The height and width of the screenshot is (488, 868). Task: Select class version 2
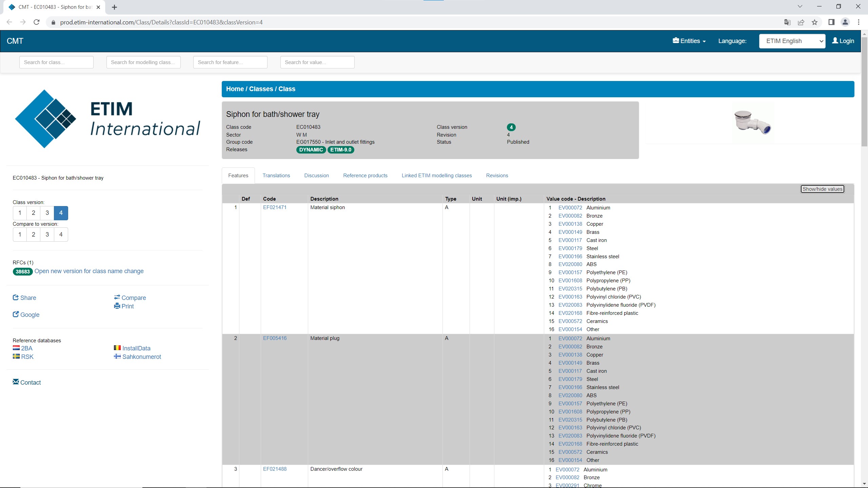[33, 213]
